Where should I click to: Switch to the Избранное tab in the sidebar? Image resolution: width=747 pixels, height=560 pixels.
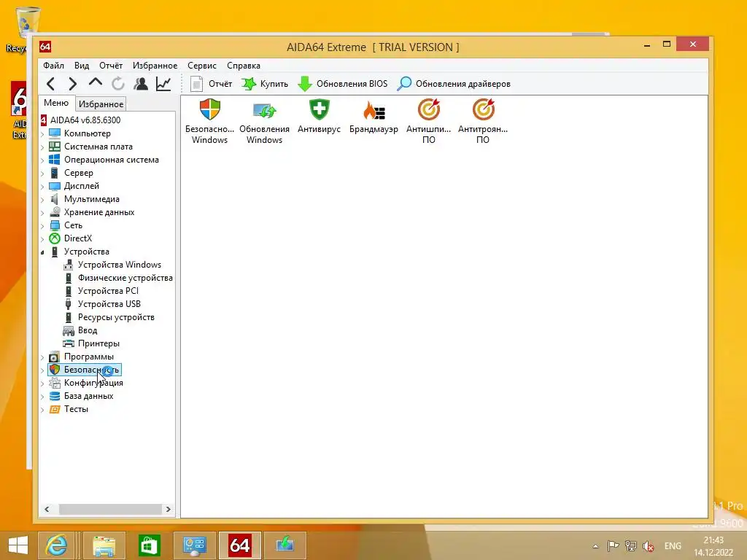pyautogui.click(x=101, y=104)
